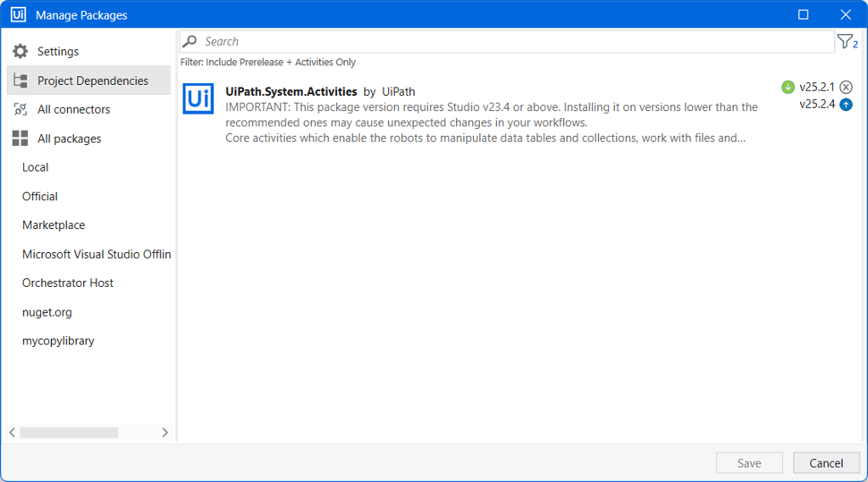Click the All connectors icon
This screenshot has width=868, height=482.
pyautogui.click(x=21, y=109)
